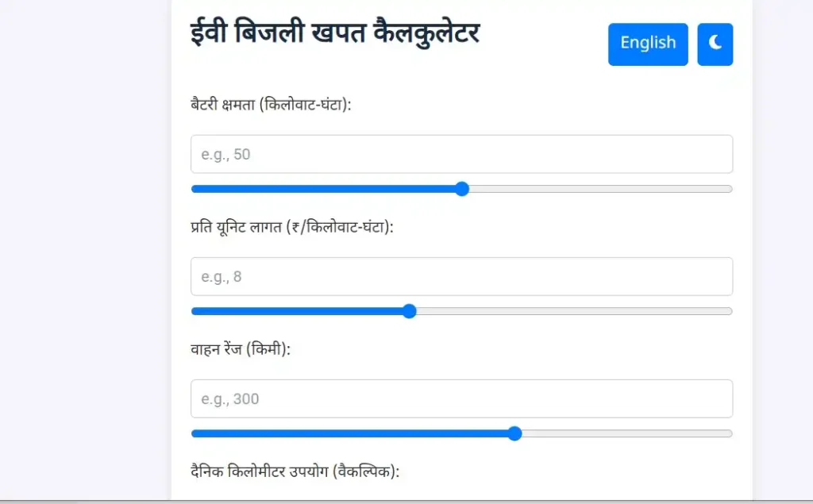813x504 pixels.
Task: Select the vehicle range input field
Action: [x=461, y=398]
